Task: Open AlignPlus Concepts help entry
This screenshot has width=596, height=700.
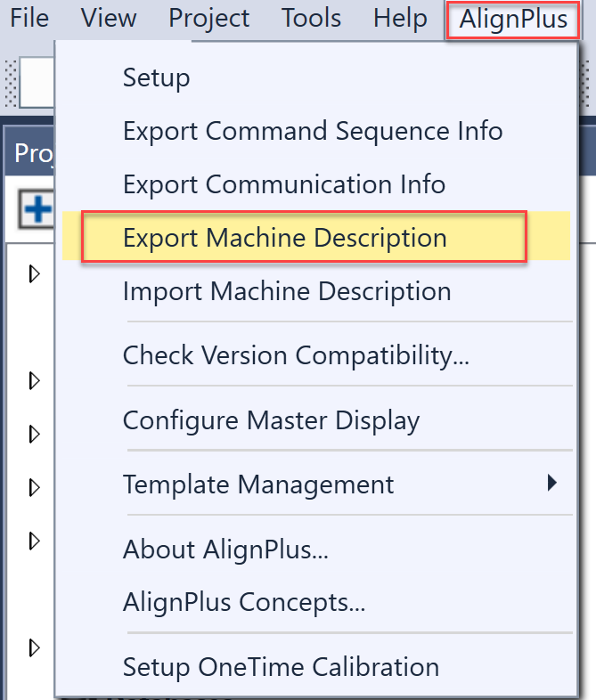Action: (x=244, y=602)
